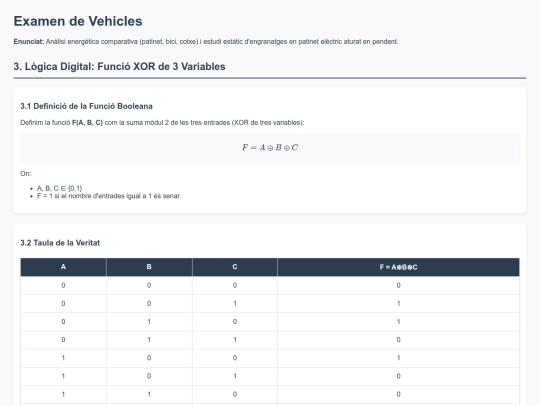
Task: Click the "A" column header in truth table
Action: point(63,267)
